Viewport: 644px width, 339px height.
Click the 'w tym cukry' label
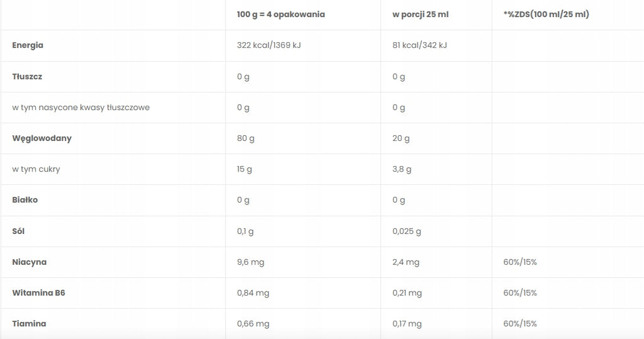click(36, 169)
